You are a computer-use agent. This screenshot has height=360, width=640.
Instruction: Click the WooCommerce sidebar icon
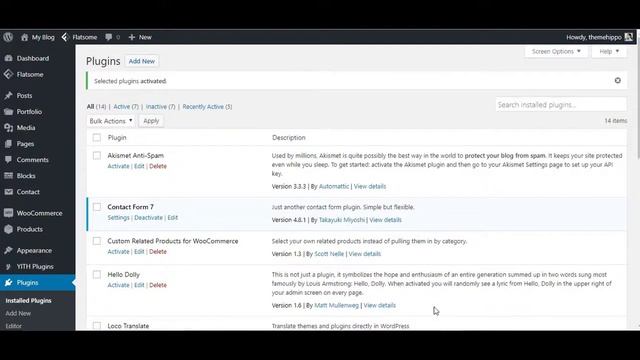(8, 213)
